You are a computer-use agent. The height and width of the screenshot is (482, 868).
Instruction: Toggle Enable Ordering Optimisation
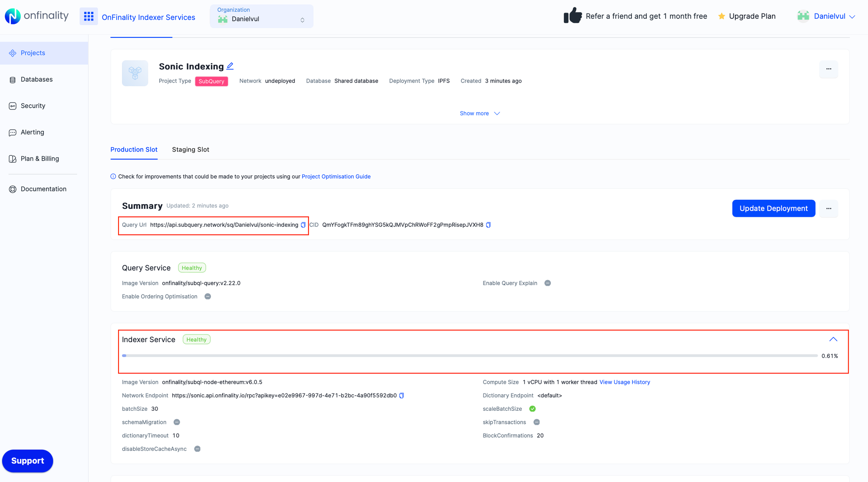pyautogui.click(x=207, y=296)
